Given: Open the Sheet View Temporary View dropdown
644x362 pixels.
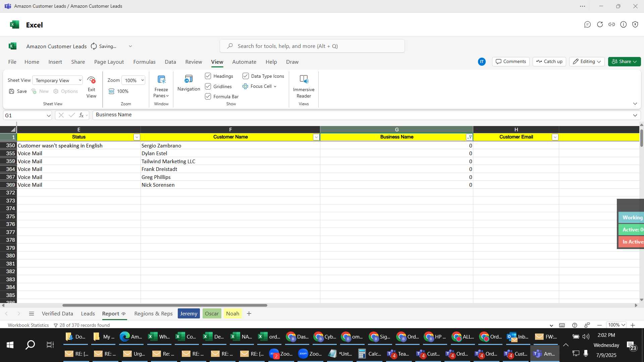Looking at the screenshot, I should (x=58, y=80).
